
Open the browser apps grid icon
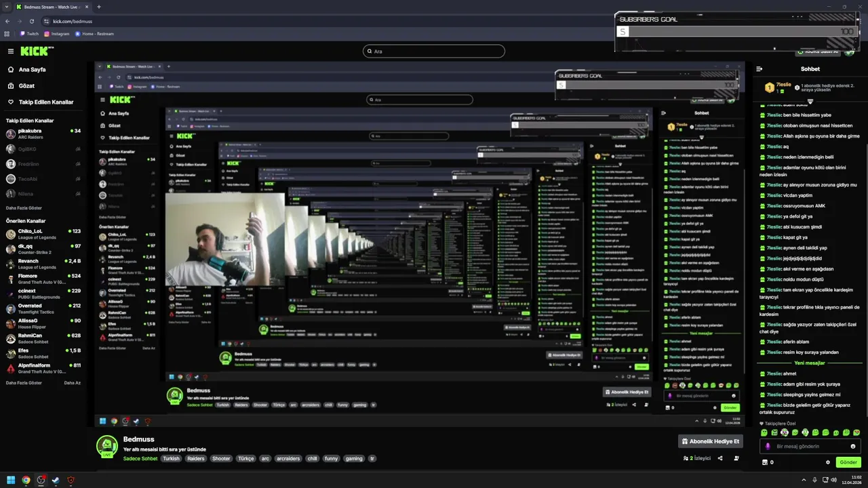pos(7,34)
